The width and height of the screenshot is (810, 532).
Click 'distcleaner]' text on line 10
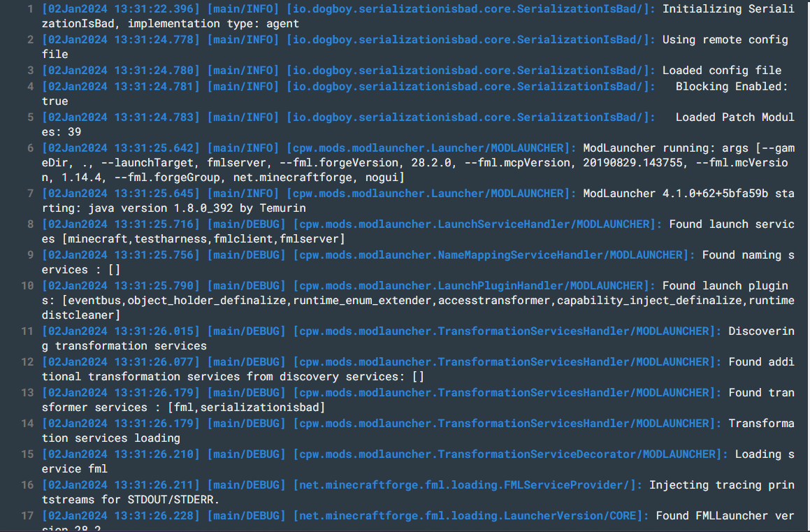[x=81, y=315]
